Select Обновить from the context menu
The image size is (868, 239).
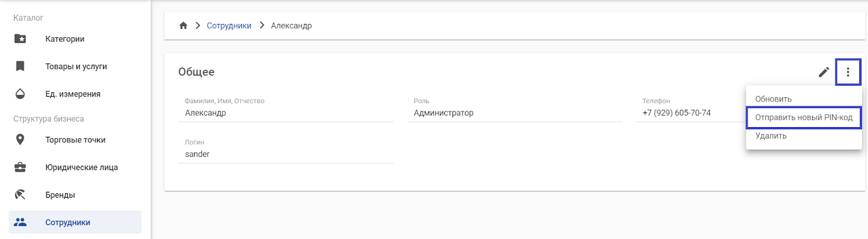tap(773, 99)
